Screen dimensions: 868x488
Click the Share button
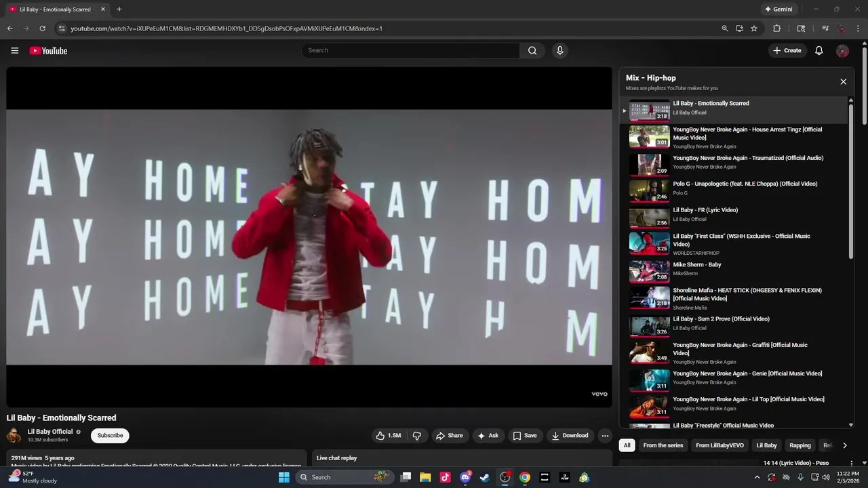[x=450, y=436]
